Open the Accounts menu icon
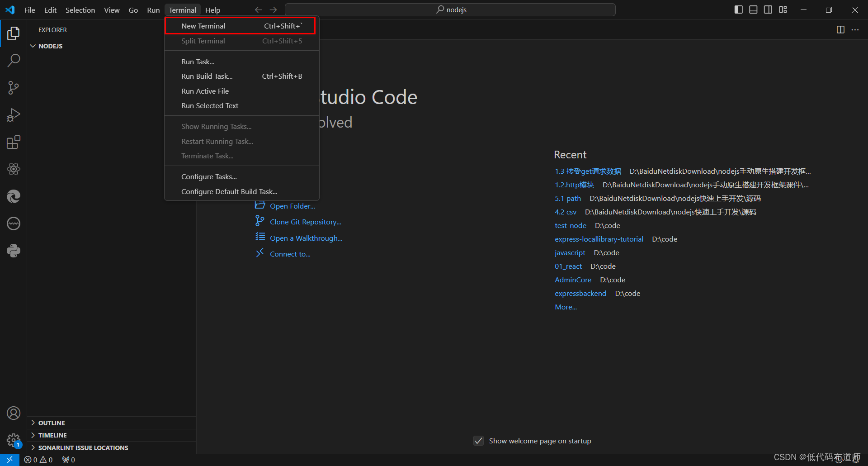 [x=14, y=413]
